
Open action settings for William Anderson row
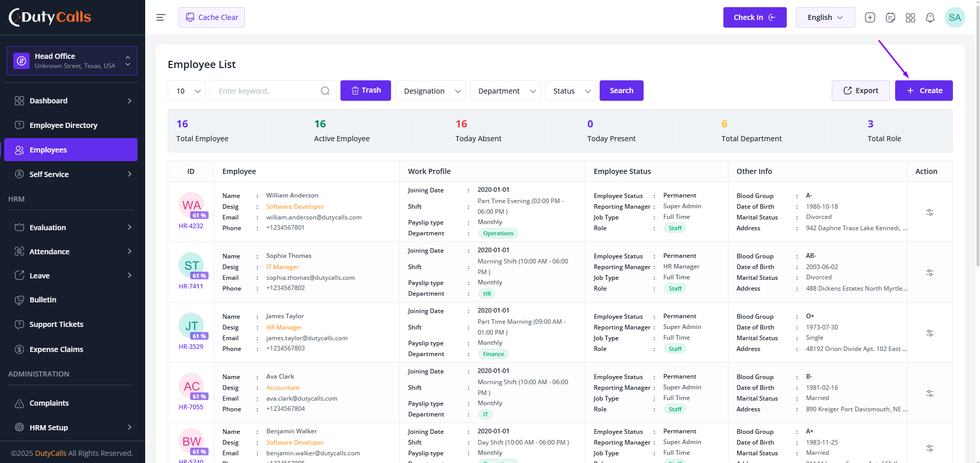(x=929, y=212)
